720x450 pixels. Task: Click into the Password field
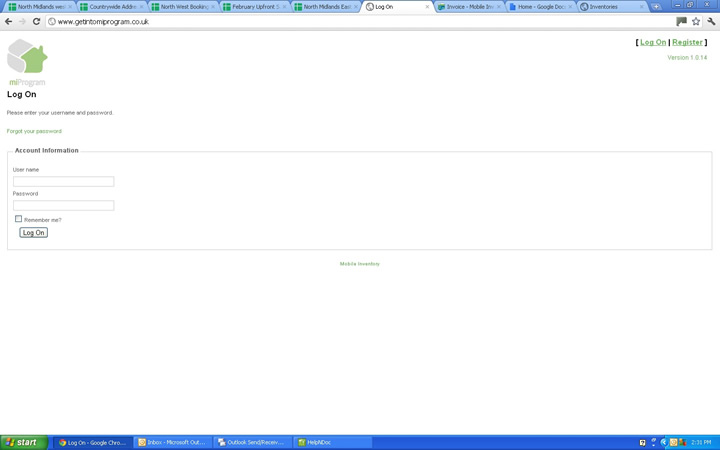(63, 205)
